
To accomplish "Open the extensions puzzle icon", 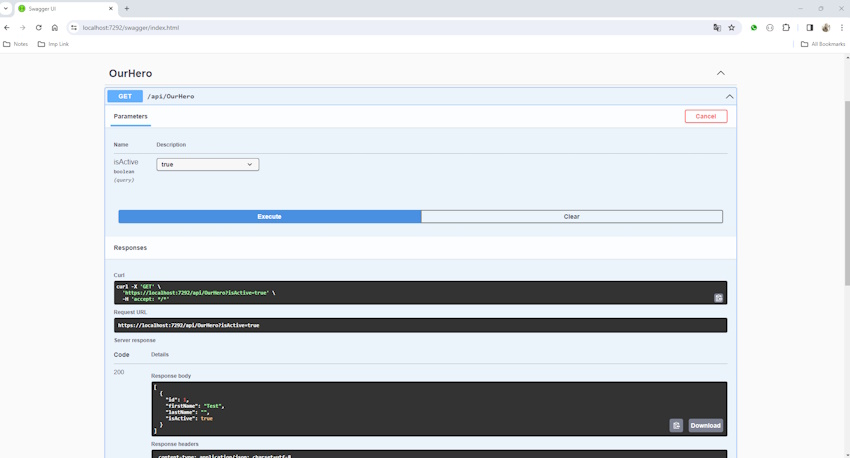I will pyautogui.click(x=786, y=28).
